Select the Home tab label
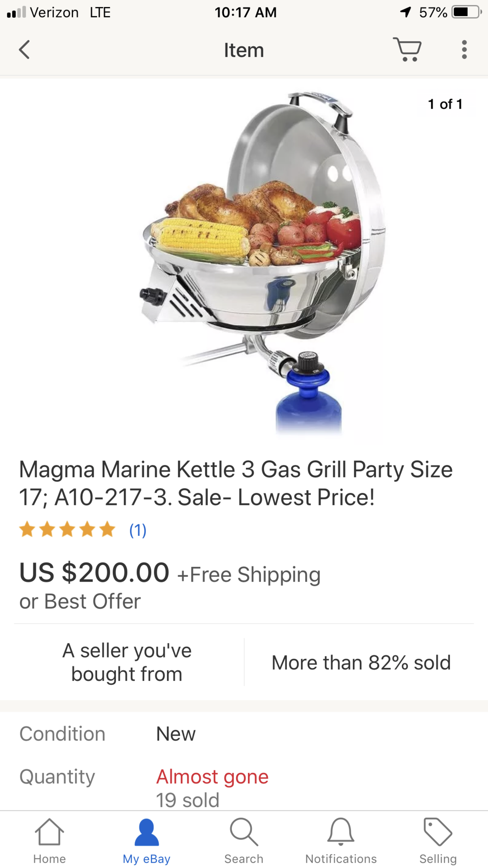488x868 pixels. (49, 859)
